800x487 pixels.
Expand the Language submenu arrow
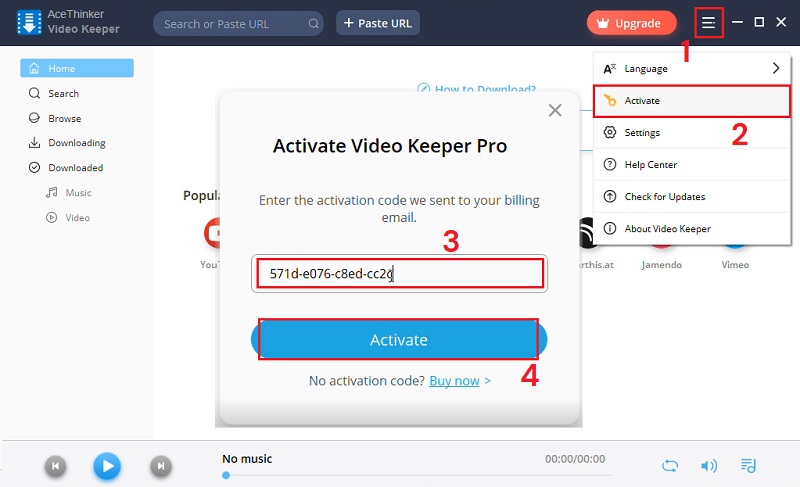776,68
